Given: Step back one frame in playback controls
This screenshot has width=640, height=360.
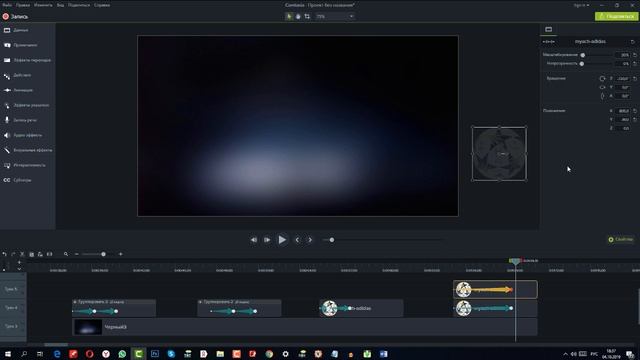Looking at the screenshot, I should click(x=254, y=240).
